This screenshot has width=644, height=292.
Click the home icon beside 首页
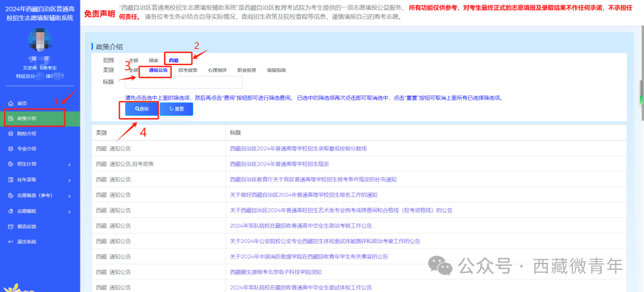click(11, 103)
